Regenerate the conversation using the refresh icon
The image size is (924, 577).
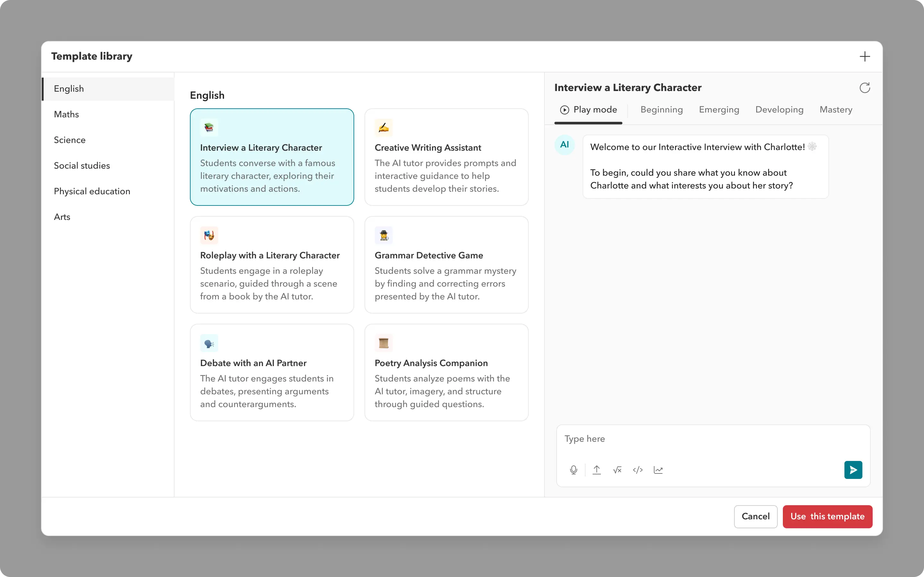pyautogui.click(x=864, y=88)
